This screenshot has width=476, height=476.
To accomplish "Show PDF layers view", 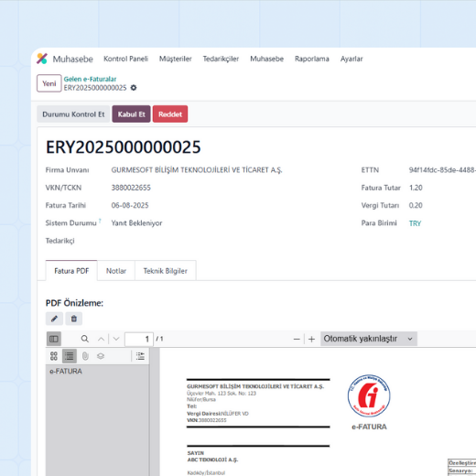I will click(x=101, y=356).
